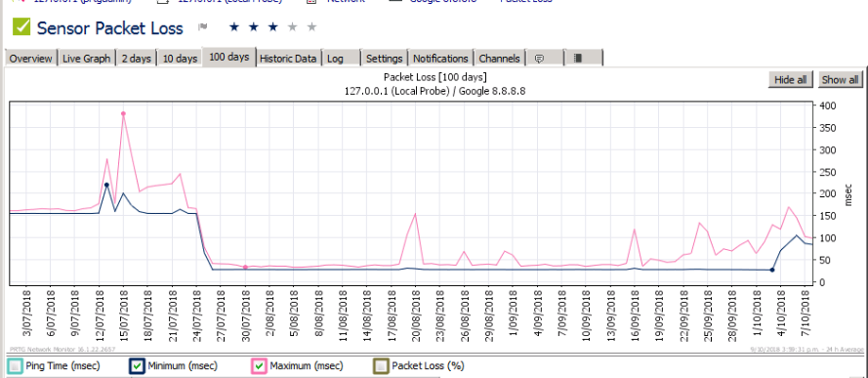Uncheck the Minimum (msec) channel checkbox
Image resolution: width=868 pixels, height=378 pixels.
(137, 366)
